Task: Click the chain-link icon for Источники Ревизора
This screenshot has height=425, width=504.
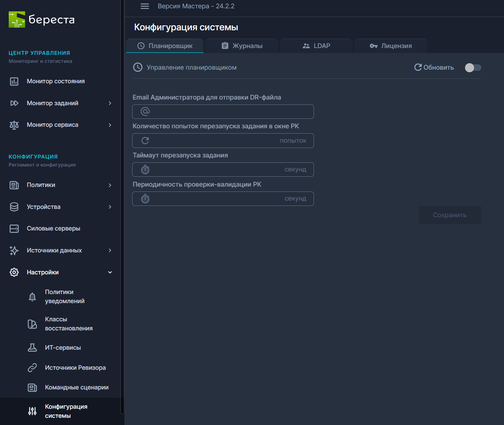Action: click(33, 368)
